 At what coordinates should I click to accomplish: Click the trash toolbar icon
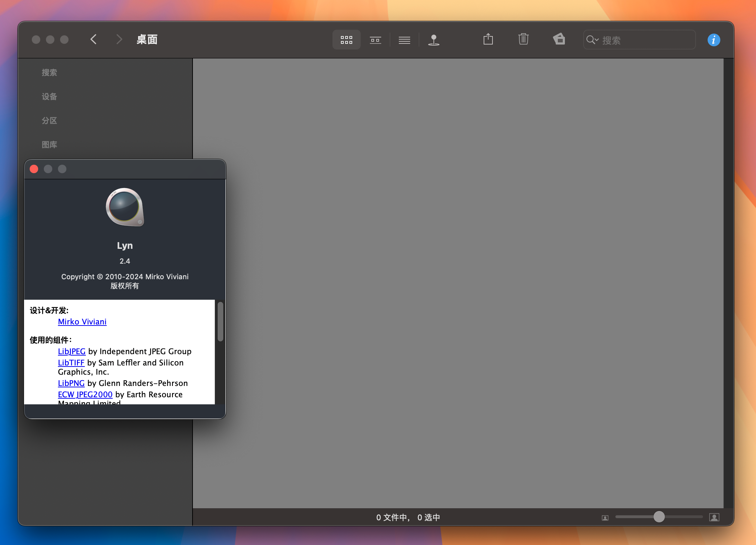(x=523, y=39)
